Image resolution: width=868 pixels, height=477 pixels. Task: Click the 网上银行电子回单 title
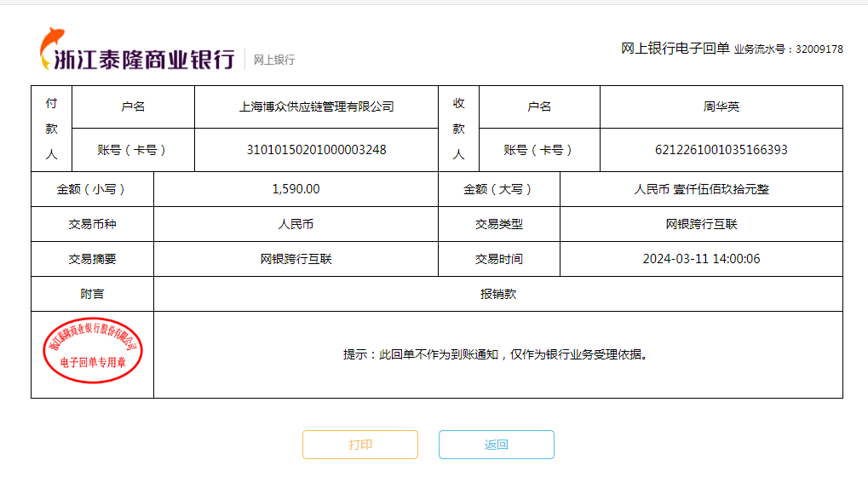675,49
